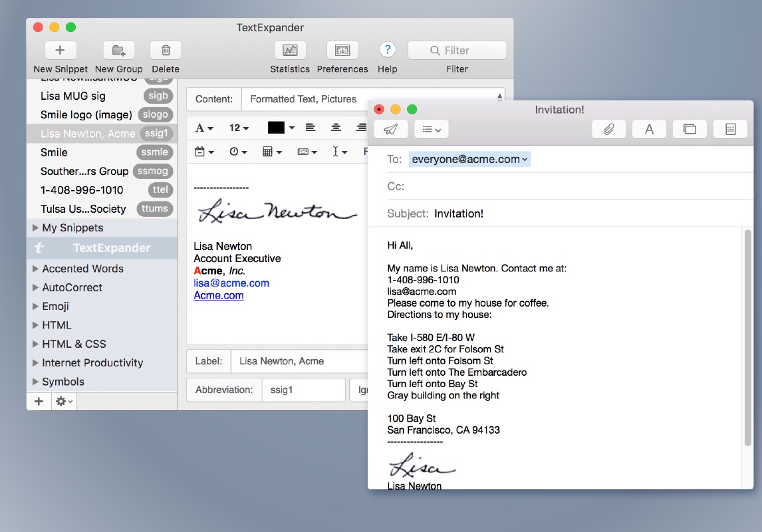The height and width of the screenshot is (532, 762).
Task: Expand the My Snippets group
Action: point(36,228)
